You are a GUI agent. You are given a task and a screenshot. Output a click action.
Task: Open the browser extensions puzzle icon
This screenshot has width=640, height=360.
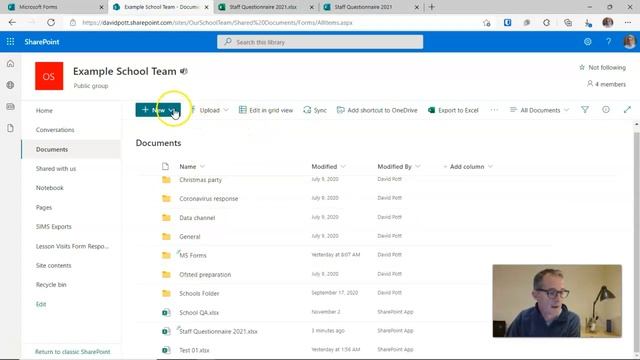click(547, 22)
